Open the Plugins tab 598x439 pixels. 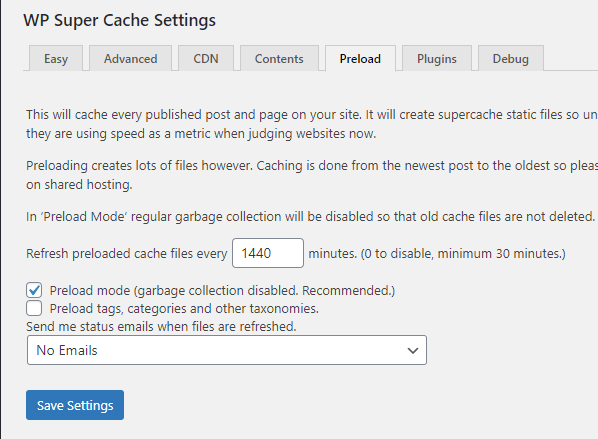[x=437, y=58]
